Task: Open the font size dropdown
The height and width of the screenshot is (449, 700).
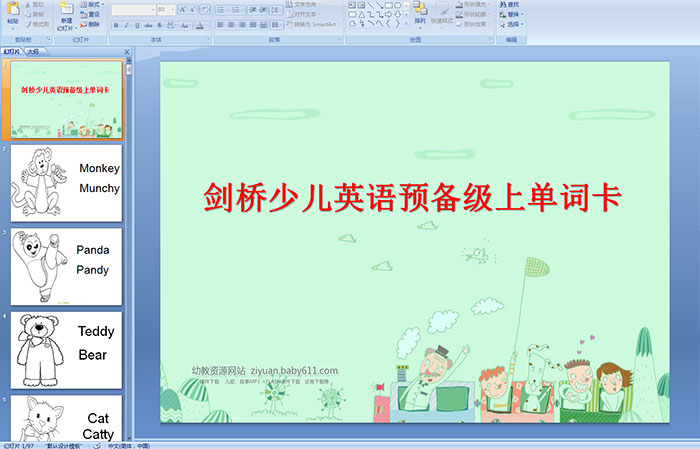Action: coord(166,10)
